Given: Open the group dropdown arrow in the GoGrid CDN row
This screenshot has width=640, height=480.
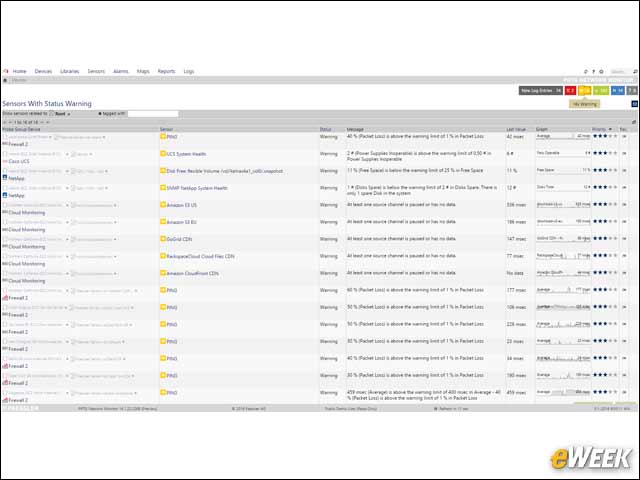Looking at the screenshot, I should coord(115,240).
